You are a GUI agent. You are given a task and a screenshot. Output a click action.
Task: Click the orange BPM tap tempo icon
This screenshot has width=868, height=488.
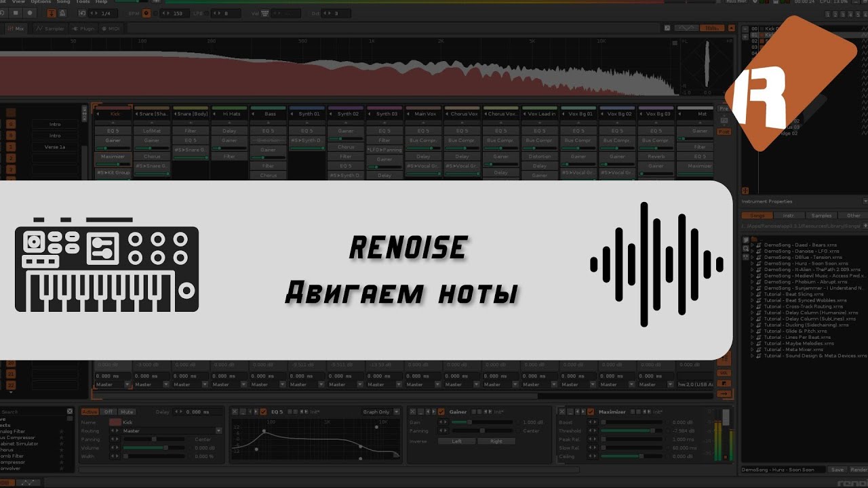[x=146, y=13]
